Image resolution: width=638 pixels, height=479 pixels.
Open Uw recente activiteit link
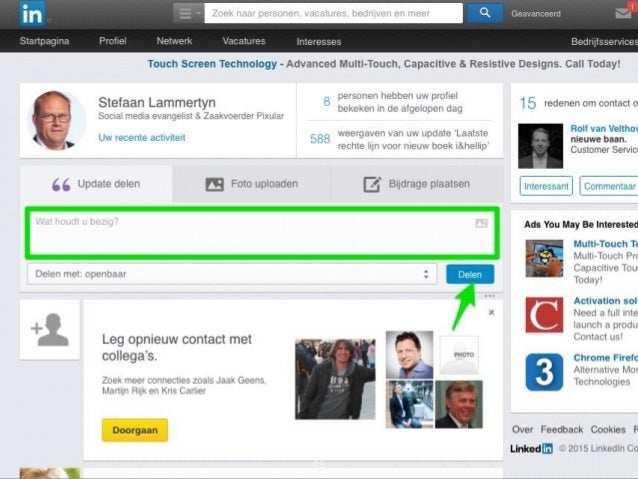coord(142,138)
